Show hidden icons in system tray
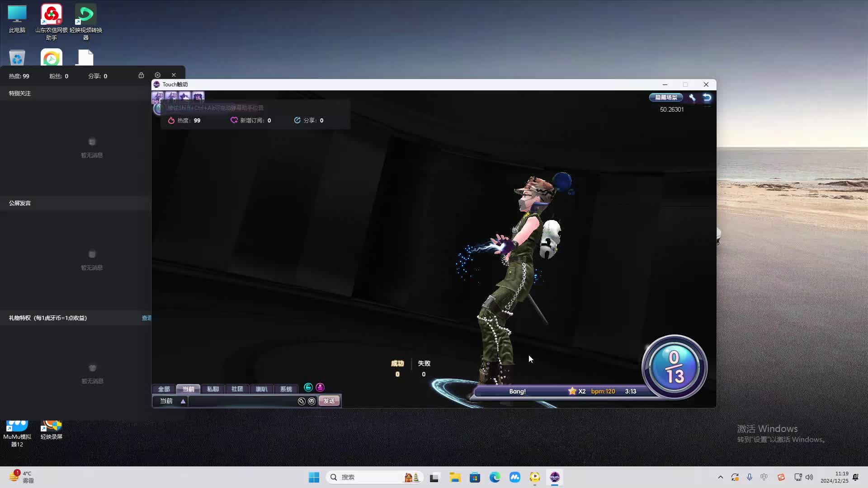This screenshot has height=488, width=868. point(720,477)
